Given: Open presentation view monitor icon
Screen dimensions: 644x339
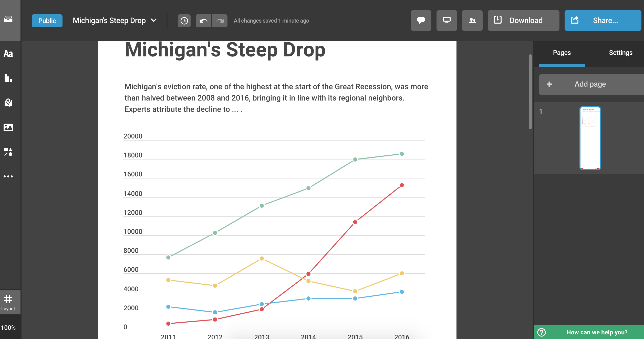Looking at the screenshot, I should [446, 21].
